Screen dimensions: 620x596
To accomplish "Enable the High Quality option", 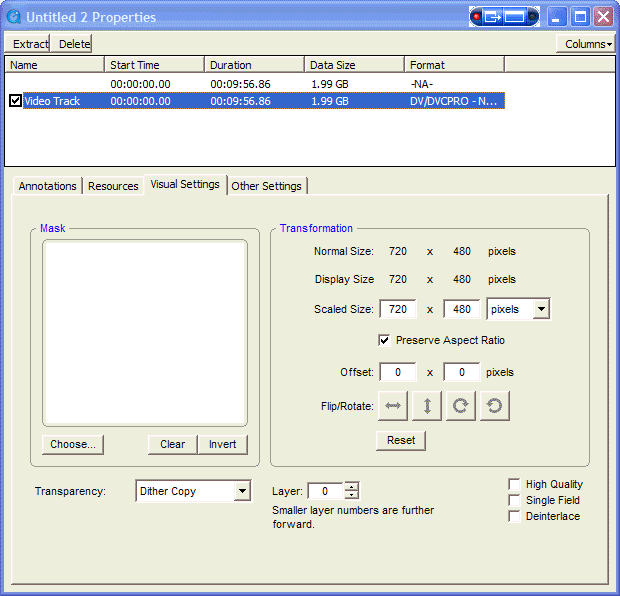I will (515, 484).
